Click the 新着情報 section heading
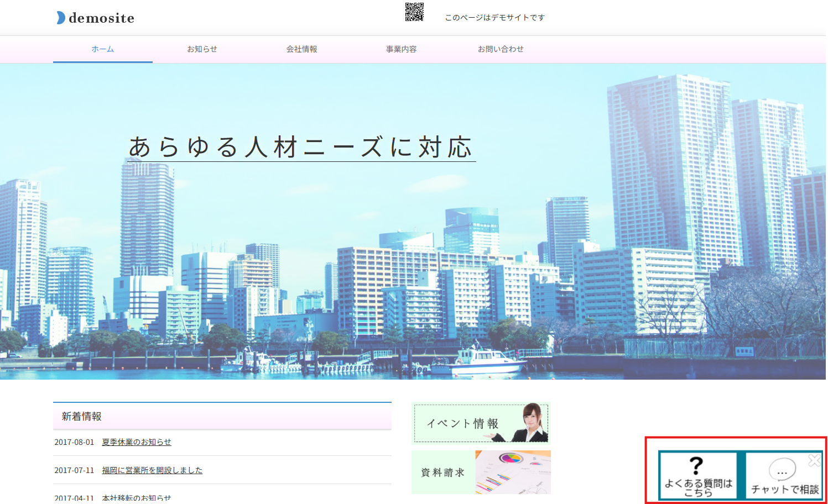The width and height of the screenshot is (828, 504). pos(82,417)
